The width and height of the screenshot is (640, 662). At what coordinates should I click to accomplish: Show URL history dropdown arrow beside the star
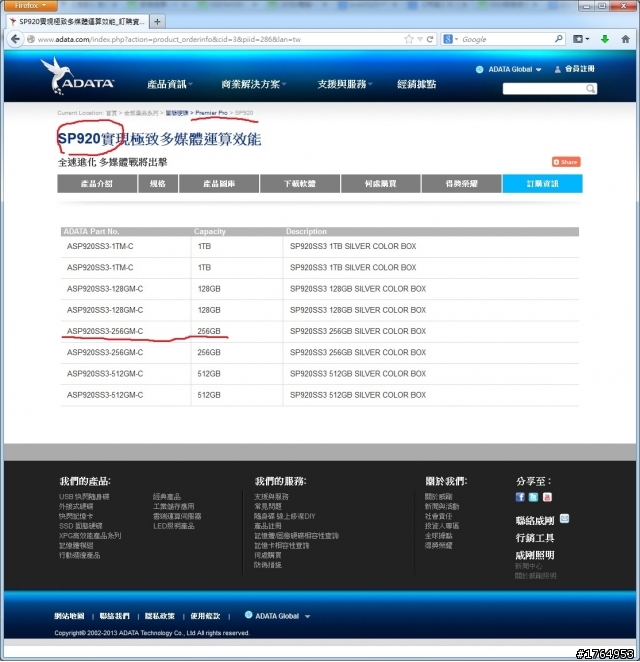click(420, 39)
